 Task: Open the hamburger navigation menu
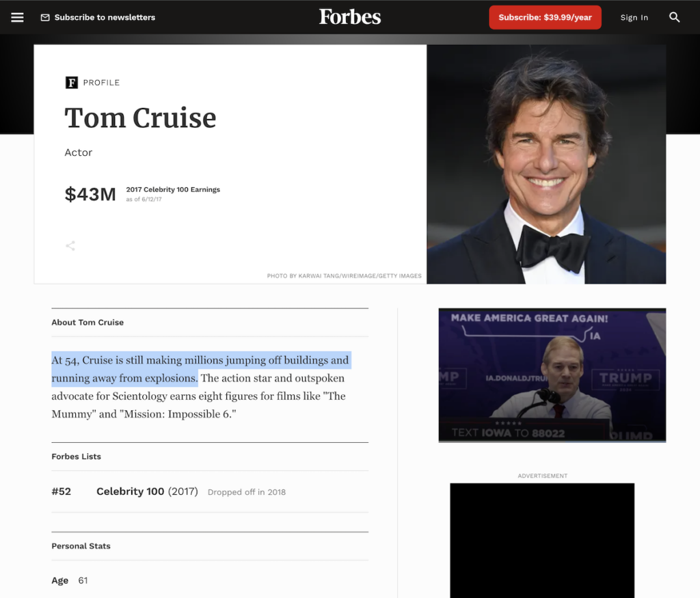17,17
